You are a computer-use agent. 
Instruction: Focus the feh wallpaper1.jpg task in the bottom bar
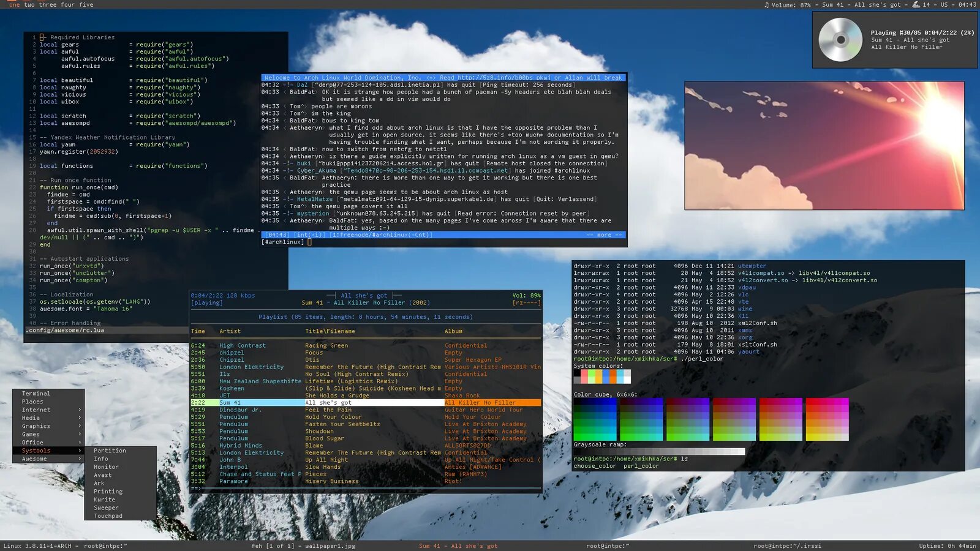(x=303, y=546)
